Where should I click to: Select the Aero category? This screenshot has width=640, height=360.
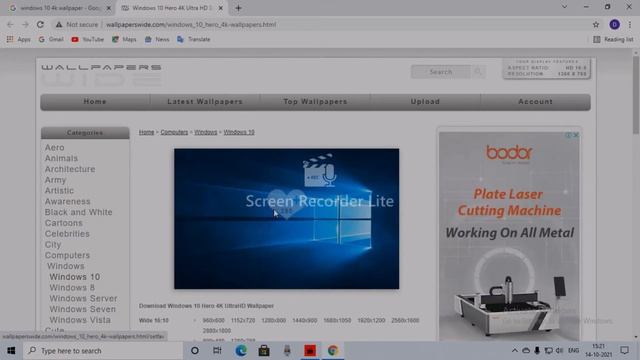(55, 147)
